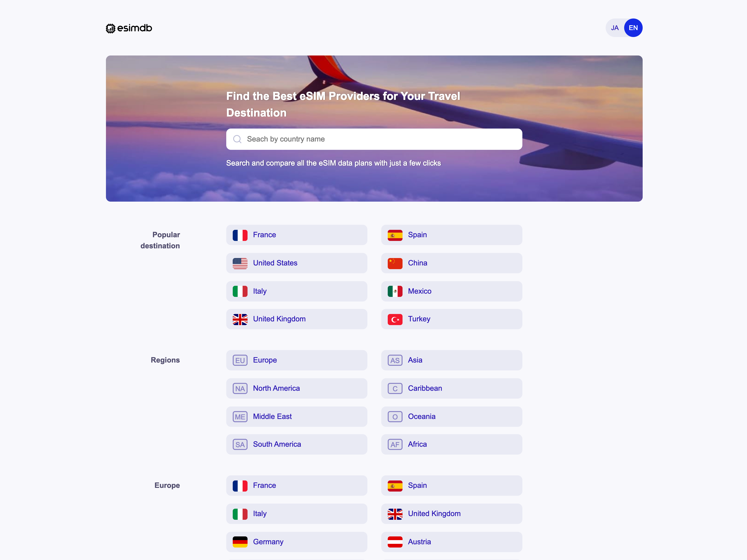Select France from popular destinations
The width and height of the screenshot is (747, 560).
click(x=296, y=235)
